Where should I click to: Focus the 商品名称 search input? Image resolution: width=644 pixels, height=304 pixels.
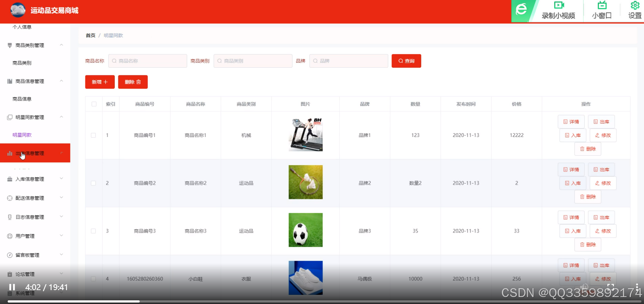point(148,61)
